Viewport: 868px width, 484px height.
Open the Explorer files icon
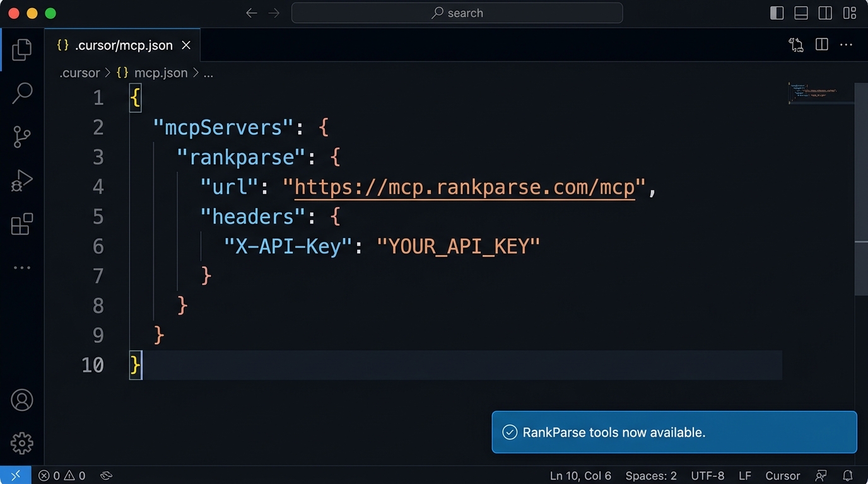click(x=21, y=50)
